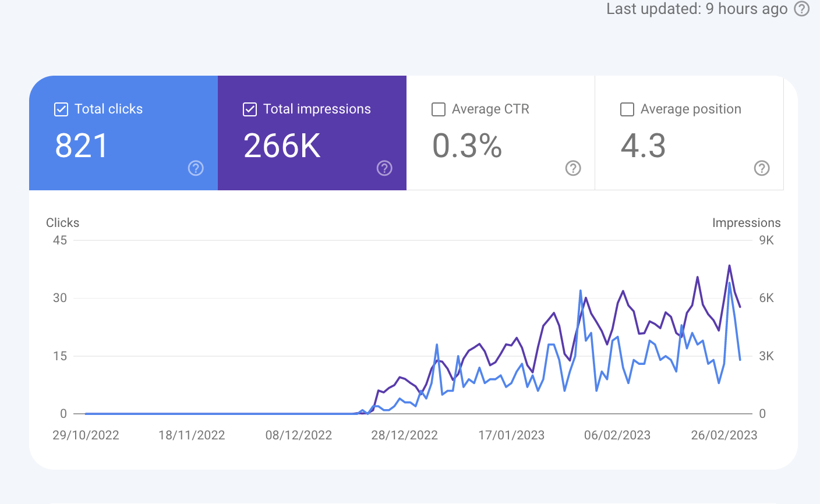Click the Last updated 9 hours ago text

[x=697, y=9]
